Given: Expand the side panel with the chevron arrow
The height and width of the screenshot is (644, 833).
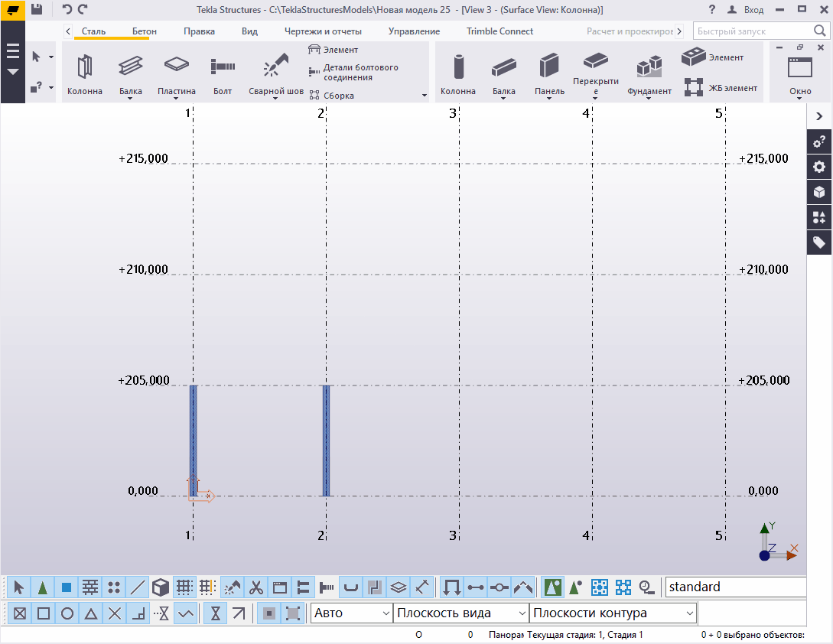Looking at the screenshot, I should 819,116.
